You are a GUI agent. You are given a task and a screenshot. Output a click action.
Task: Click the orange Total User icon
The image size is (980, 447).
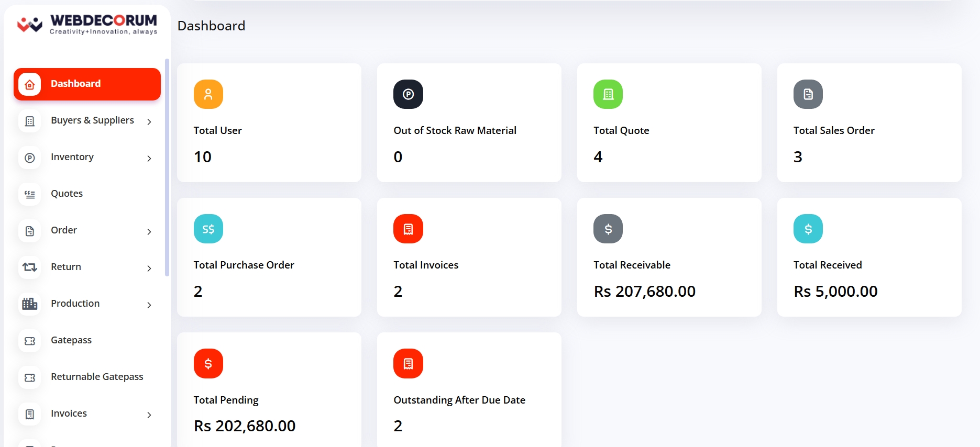pyautogui.click(x=208, y=94)
